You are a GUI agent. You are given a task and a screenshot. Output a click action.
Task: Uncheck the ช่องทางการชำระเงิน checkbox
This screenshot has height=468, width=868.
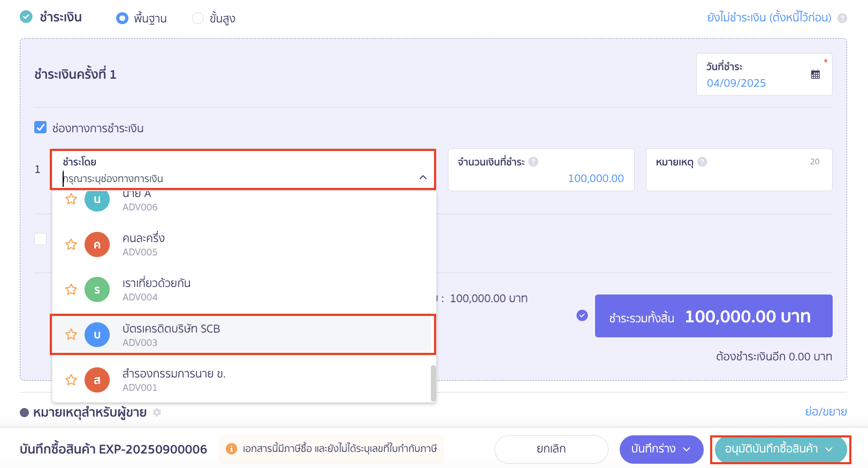point(40,127)
